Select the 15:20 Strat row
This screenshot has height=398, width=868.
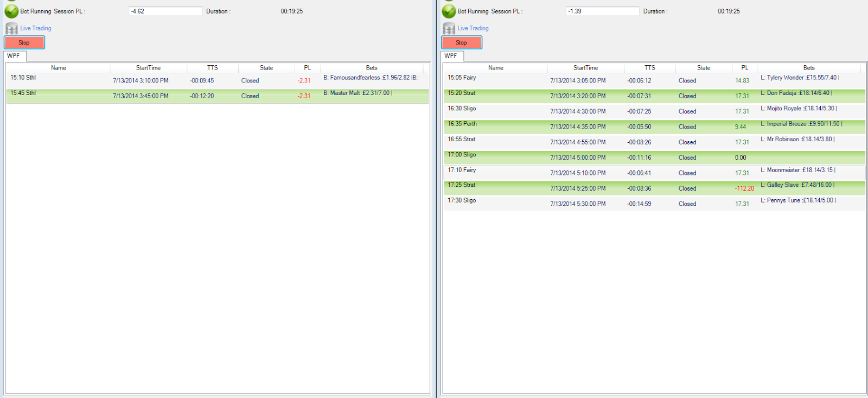click(x=655, y=96)
